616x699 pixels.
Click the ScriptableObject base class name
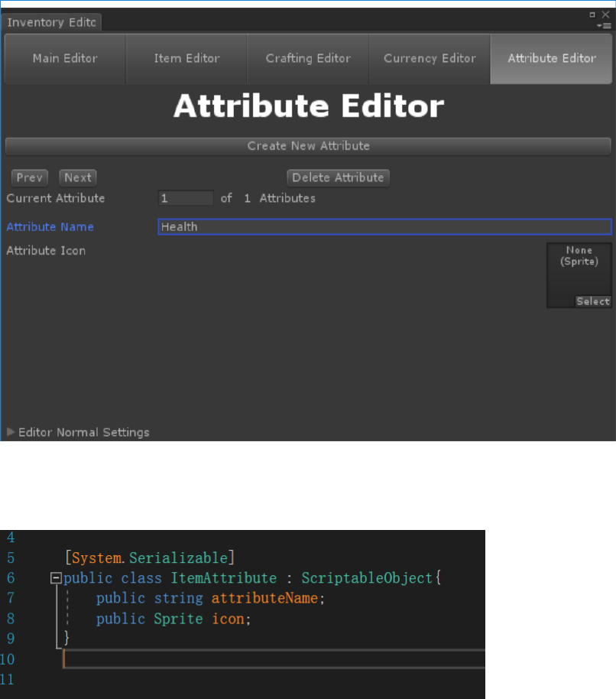(x=367, y=578)
